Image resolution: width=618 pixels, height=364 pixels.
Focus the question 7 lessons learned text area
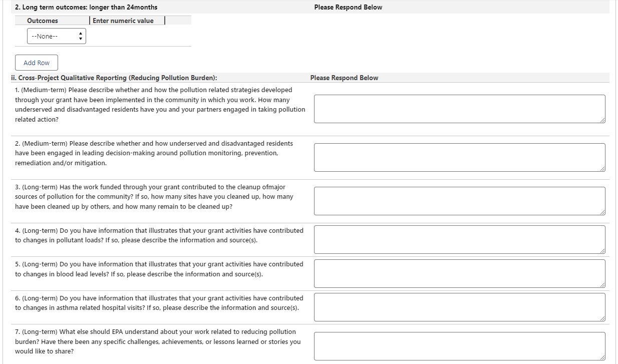459,346
